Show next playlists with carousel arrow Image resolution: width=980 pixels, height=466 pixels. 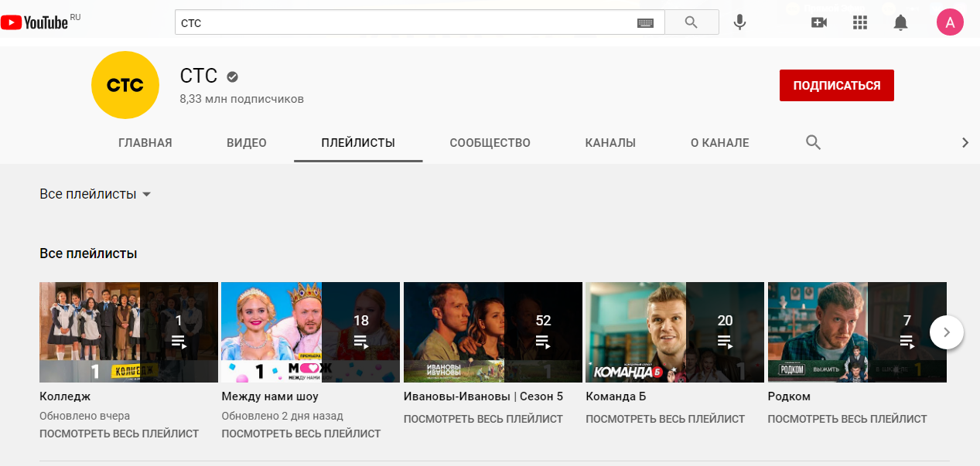pyautogui.click(x=946, y=332)
